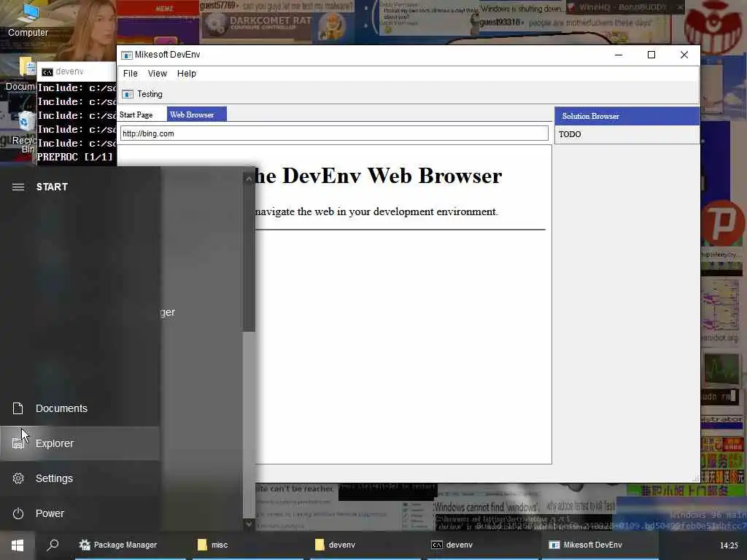Select the Web Browser tab

(196, 114)
